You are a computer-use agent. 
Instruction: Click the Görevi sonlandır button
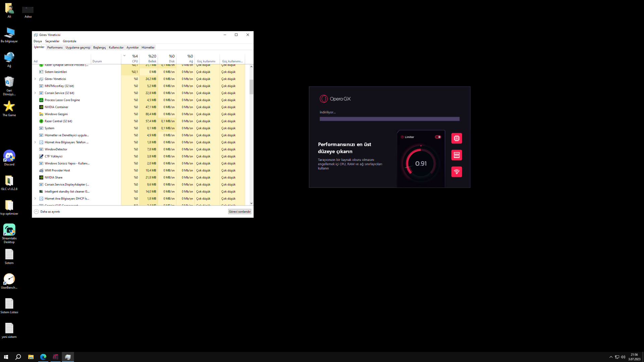pyautogui.click(x=239, y=212)
